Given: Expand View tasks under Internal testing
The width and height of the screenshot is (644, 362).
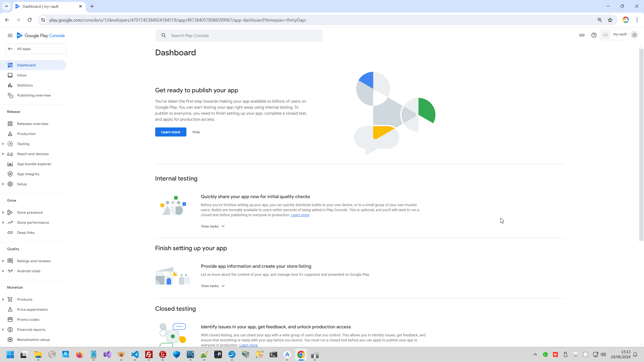Looking at the screenshot, I should pos(213,226).
